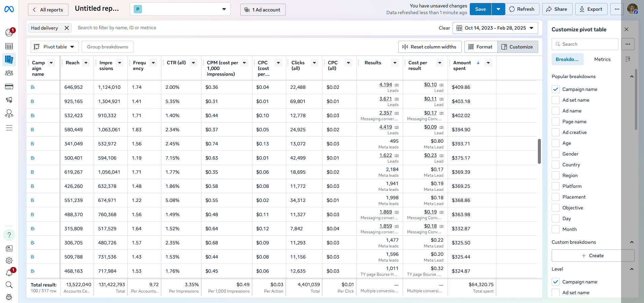Image resolution: width=644 pixels, height=303 pixels.
Task: Open Ads Reporting from the left sidebar
Action: 9,60
